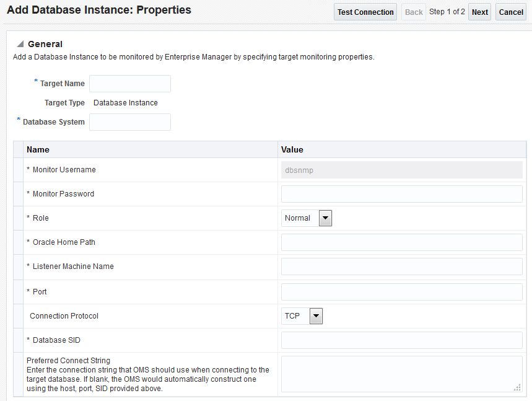This screenshot has width=532, height=401.
Task: Click the Monitor Password field
Action: [401, 193]
